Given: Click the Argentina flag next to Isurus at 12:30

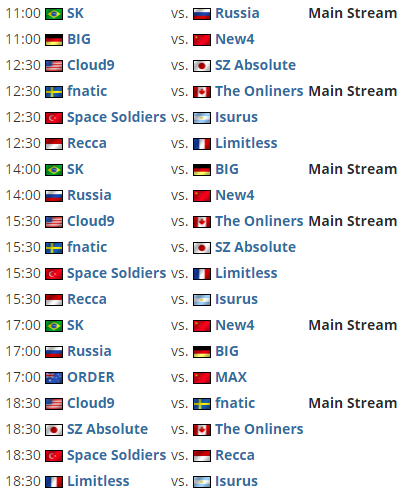Looking at the screenshot, I should tap(202, 118).
